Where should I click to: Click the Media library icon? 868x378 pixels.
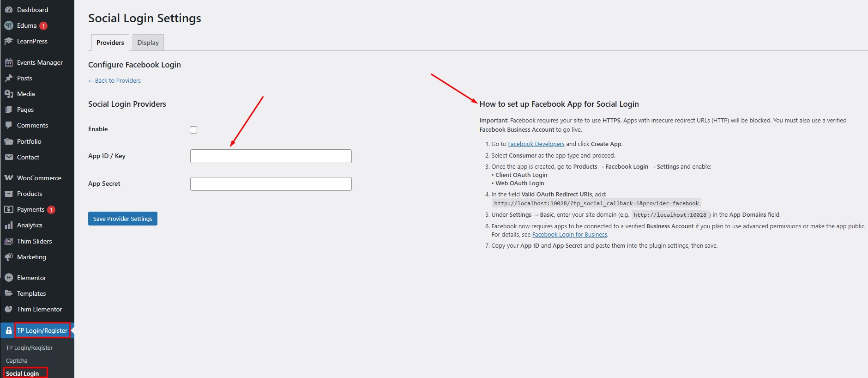[x=9, y=94]
